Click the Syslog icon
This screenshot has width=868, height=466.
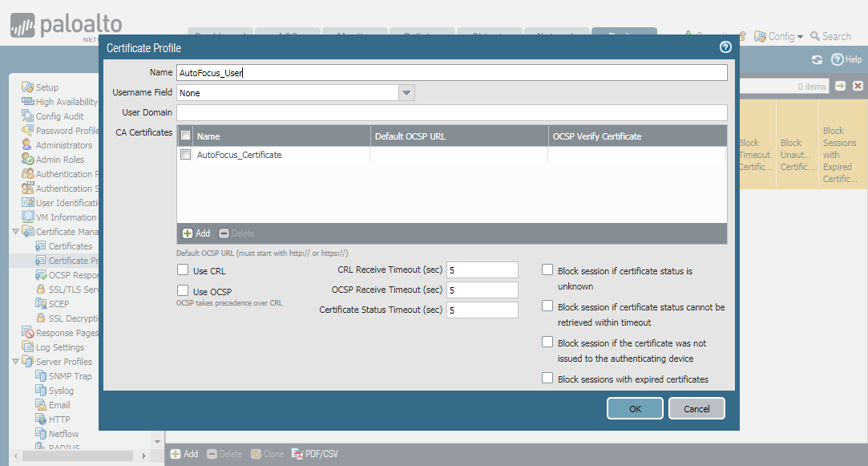[x=40, y=390]
